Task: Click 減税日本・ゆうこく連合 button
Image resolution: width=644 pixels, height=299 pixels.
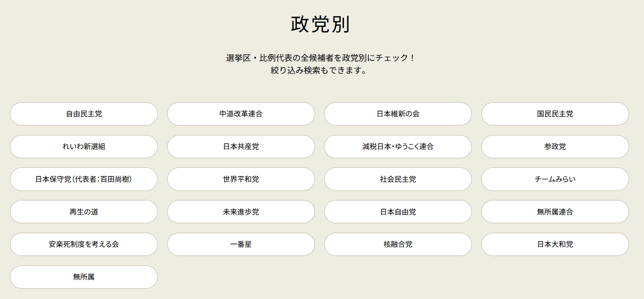Action: tap(398, 147)
